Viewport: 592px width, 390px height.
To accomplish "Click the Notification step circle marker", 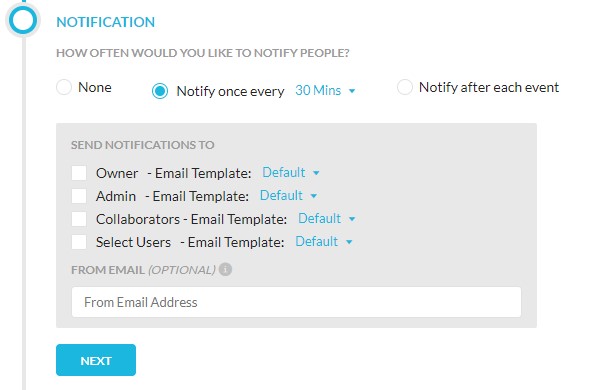I will tap(23, 20).
